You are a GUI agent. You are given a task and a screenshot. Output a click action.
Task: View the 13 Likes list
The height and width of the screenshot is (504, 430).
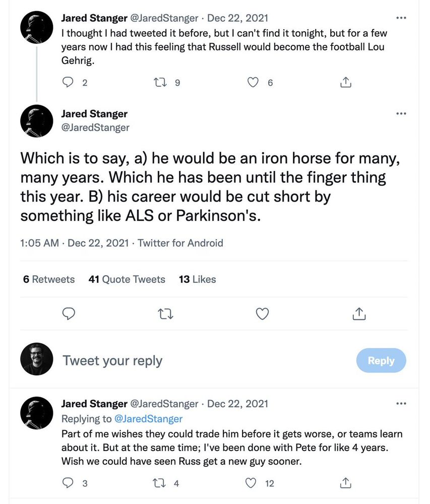197,279
